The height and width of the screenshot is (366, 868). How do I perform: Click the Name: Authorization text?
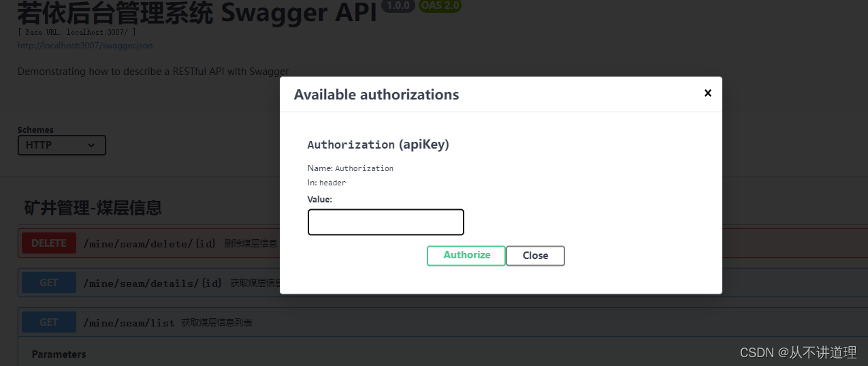[x=351, y=168]
